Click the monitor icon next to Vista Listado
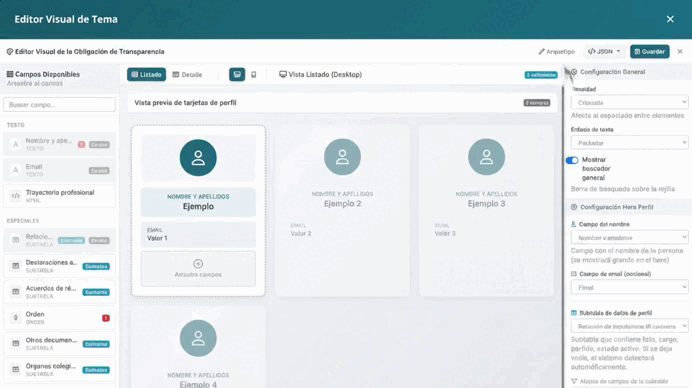 (x=283, y=75)
